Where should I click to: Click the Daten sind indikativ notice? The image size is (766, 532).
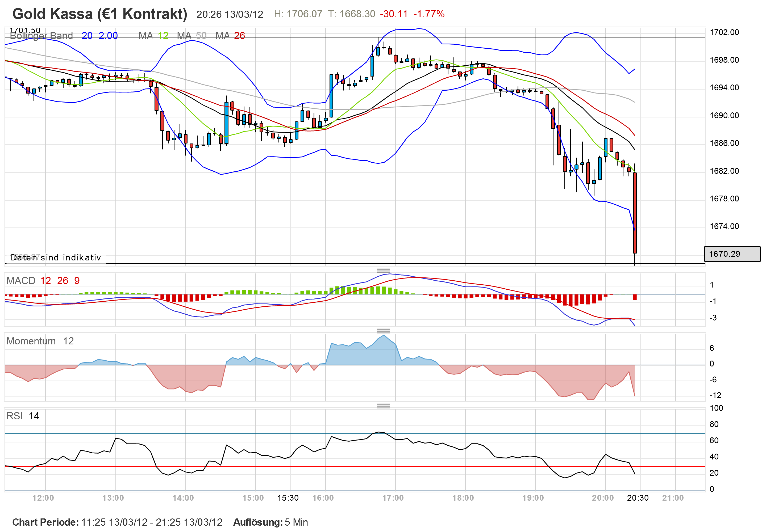pos(56,258)
